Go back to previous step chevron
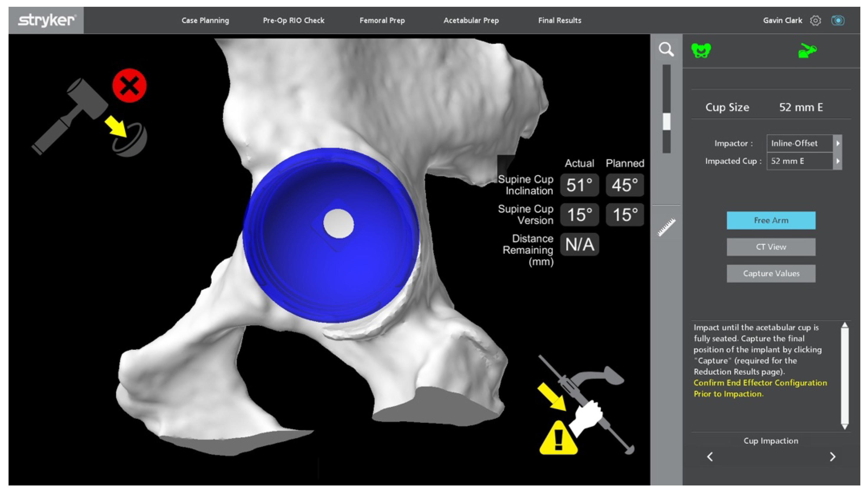This screenshot has width=868, height=494. [x=710, y=457]
